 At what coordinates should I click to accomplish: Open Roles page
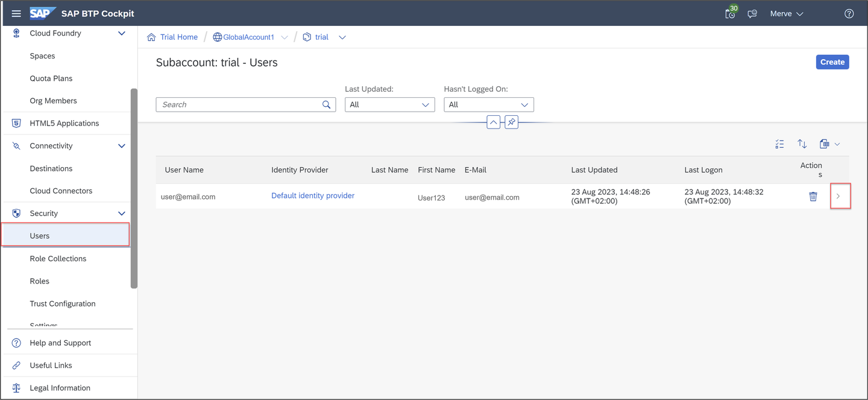[40, 281]
